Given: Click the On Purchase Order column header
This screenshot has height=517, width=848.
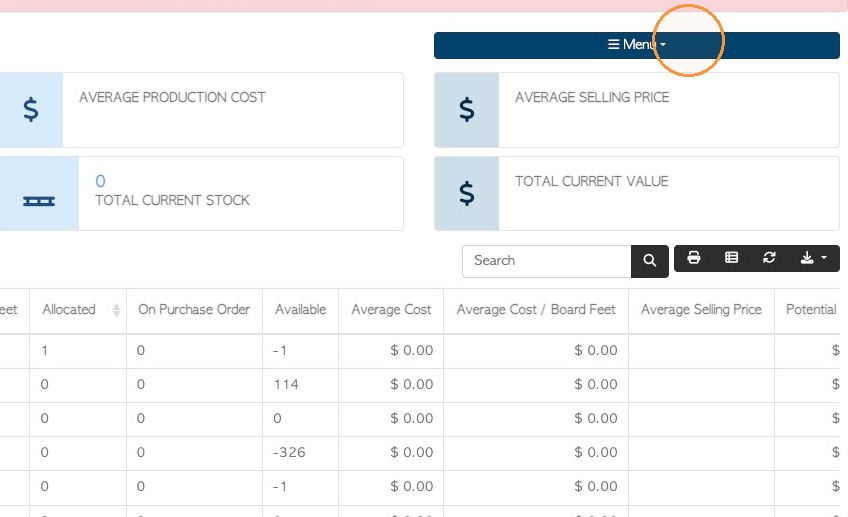Looking at the screenshot, I should tap(194, 310).
